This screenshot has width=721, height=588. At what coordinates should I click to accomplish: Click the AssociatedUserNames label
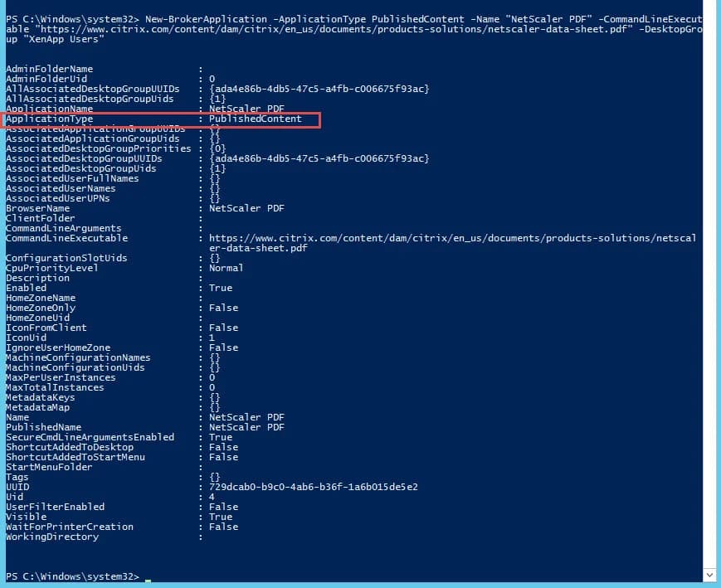click(61, 188)
